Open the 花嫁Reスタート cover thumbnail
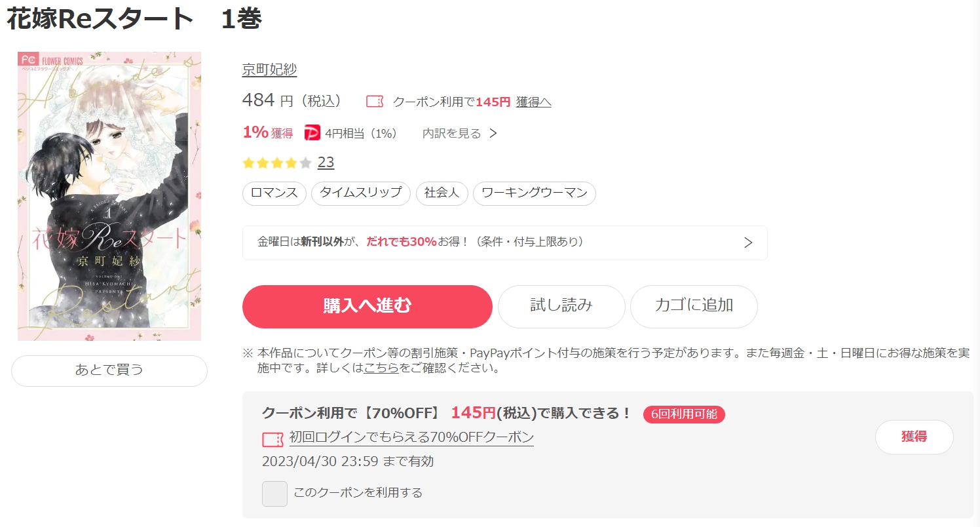 [109, 196]
